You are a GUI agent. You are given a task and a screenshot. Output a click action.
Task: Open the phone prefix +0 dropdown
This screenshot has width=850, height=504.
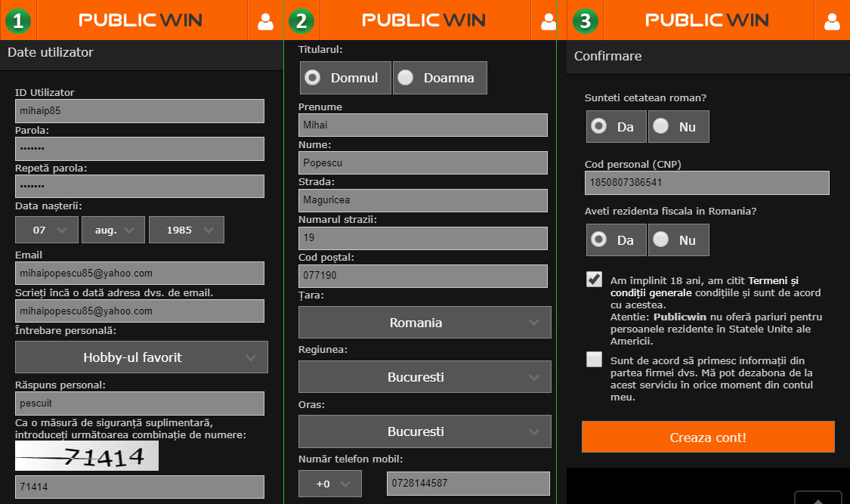(330, 484)
